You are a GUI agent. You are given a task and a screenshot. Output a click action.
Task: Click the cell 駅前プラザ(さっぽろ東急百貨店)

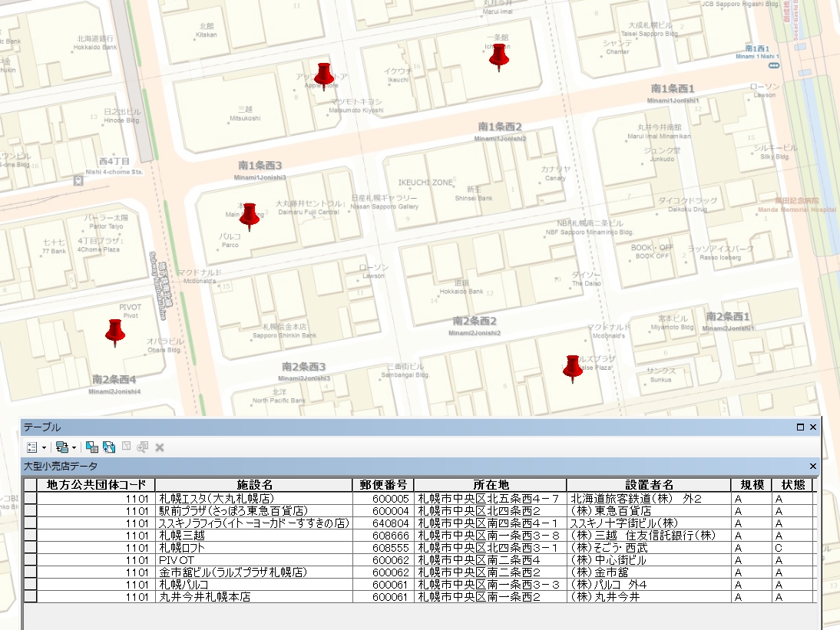coord(254,510)
